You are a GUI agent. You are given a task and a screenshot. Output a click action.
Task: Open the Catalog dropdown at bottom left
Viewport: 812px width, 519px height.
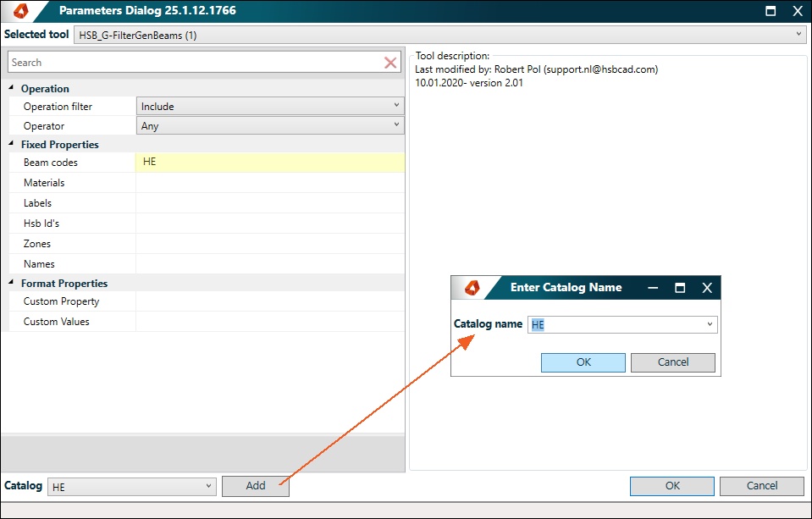[131, 486]
